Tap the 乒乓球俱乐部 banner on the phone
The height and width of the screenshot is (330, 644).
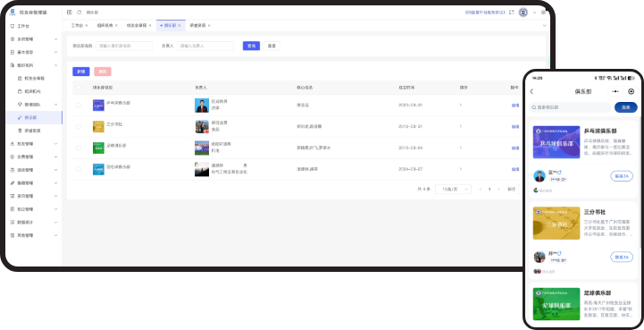pos(556,142)
